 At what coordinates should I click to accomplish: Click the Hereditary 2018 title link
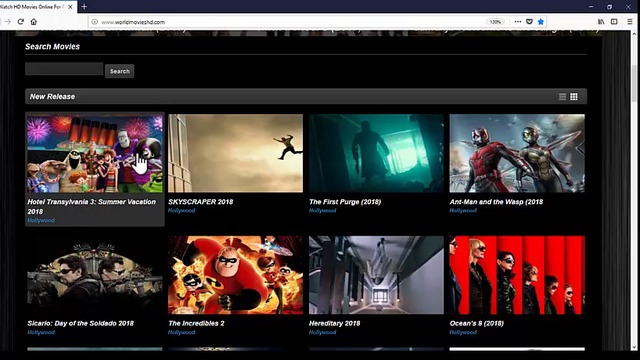click(334, 323)
